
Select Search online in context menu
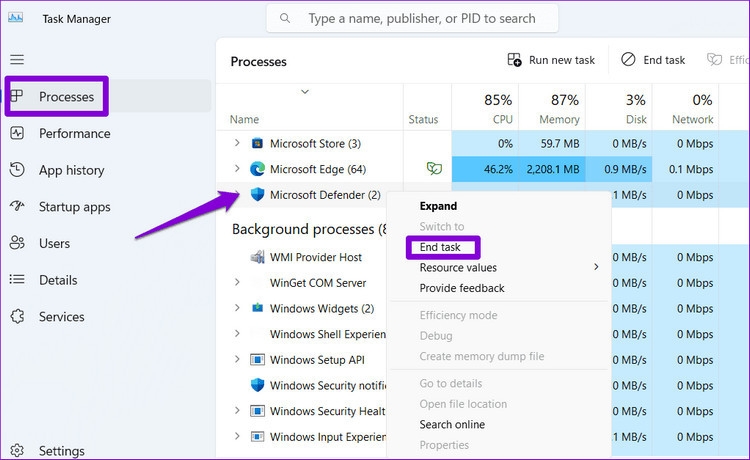[452, 425]
